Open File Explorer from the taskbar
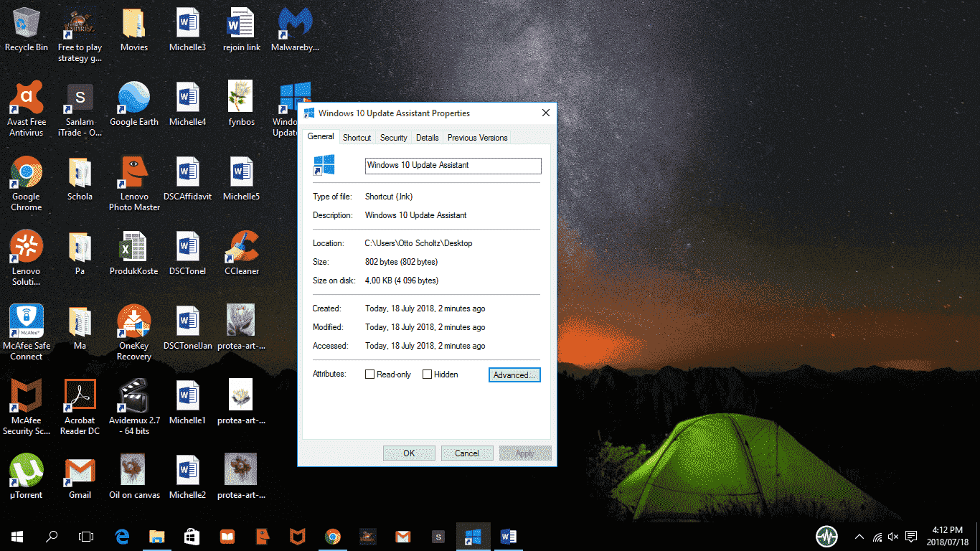The height and width of the screenshot is (551, 980). click(157, 537)
